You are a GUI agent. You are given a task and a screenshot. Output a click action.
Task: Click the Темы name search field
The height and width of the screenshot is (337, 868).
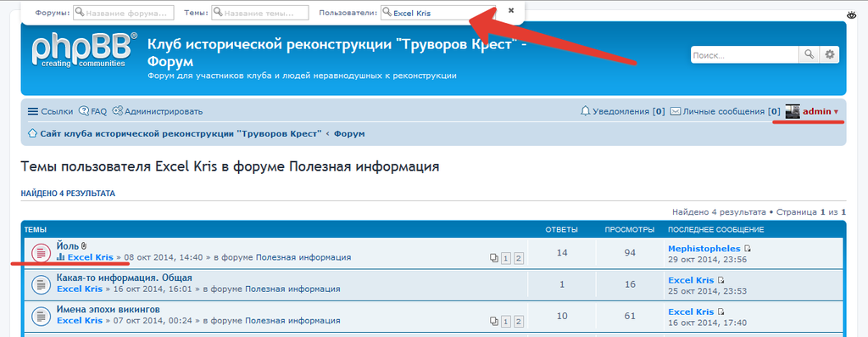(260, 13)
